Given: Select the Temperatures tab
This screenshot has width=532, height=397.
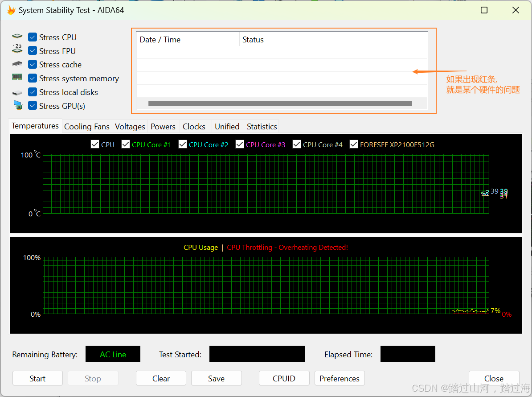Looking at the screenshot, I should coord(35,126).
